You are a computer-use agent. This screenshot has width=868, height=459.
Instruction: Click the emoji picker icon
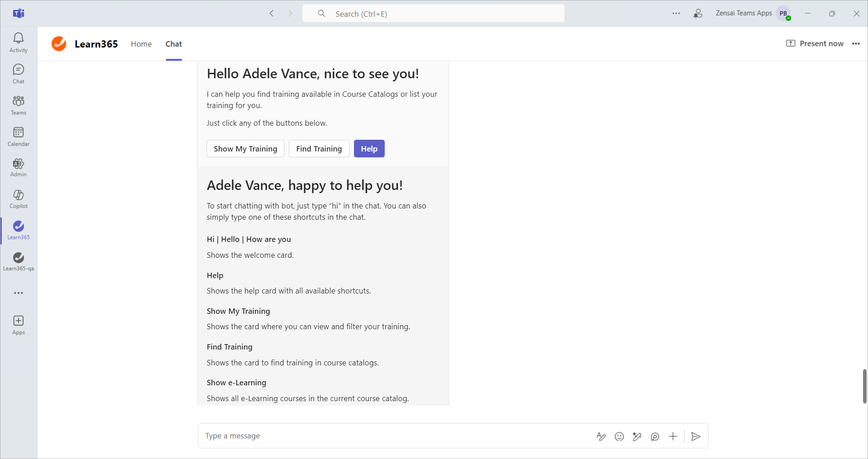pyautogui.click(x=619, y=436)
